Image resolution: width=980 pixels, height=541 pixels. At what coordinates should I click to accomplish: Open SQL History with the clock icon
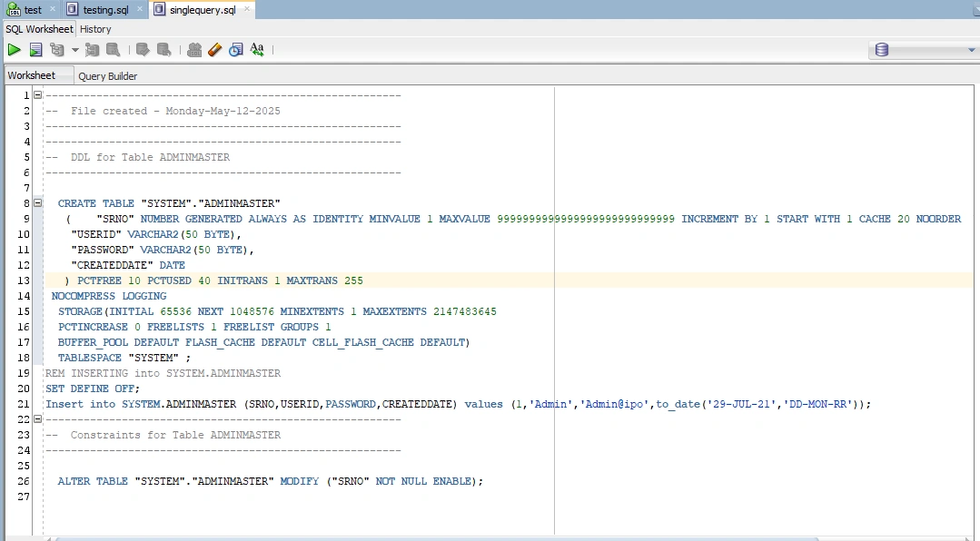[235, 50]
